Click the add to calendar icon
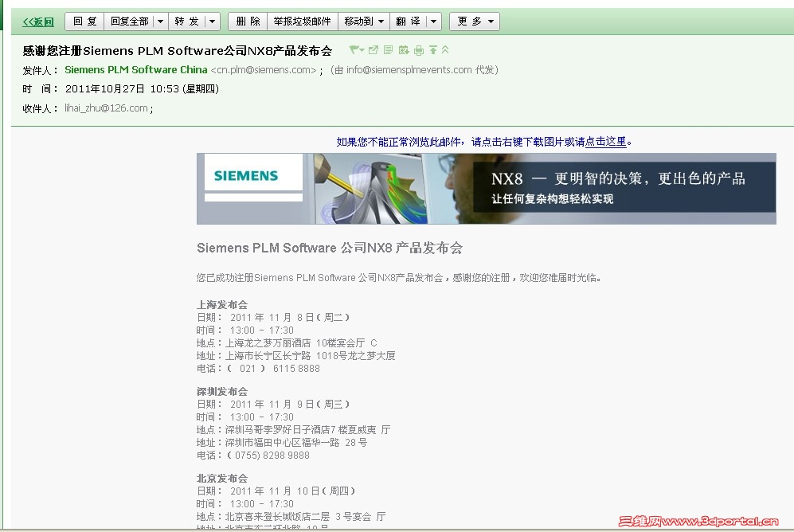 (404, 49)
